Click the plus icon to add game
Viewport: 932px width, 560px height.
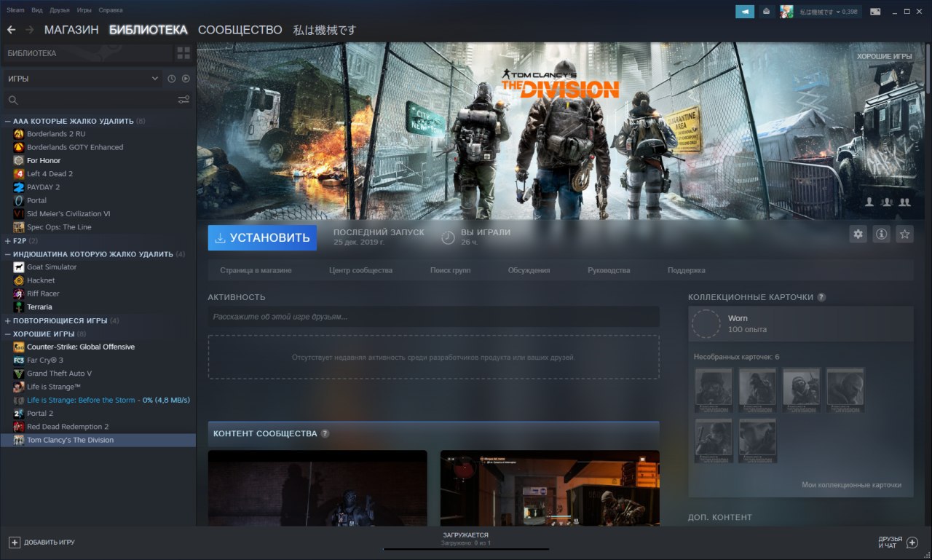pos(15,543)
